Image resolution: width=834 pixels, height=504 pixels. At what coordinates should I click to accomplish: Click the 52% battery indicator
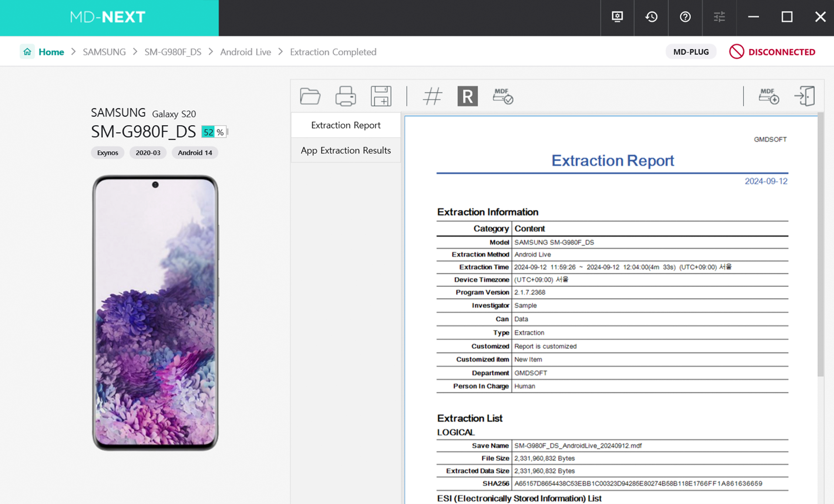214,132
